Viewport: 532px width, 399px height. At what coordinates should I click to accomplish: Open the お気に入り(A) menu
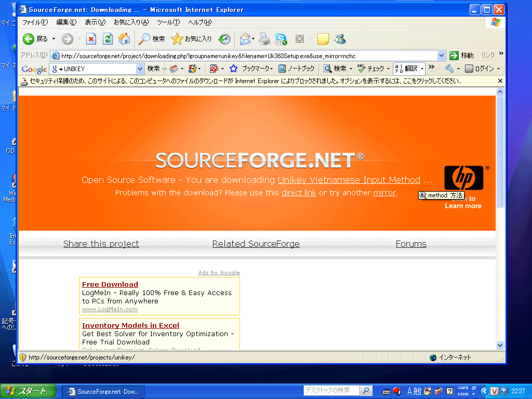pos(131,22)
